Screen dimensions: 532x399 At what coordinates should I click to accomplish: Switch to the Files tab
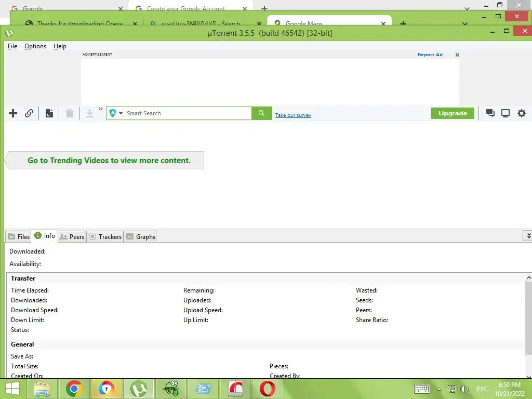19,236
